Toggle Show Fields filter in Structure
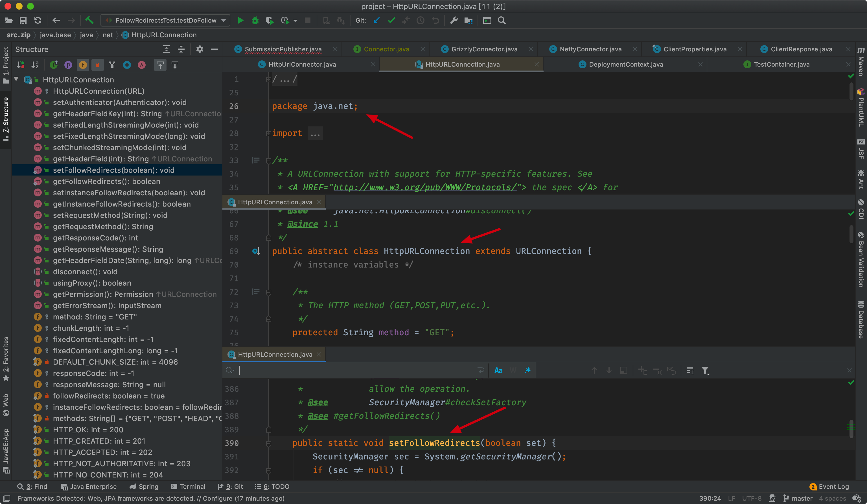The image size is (867, 504). [x=83, y=65]
